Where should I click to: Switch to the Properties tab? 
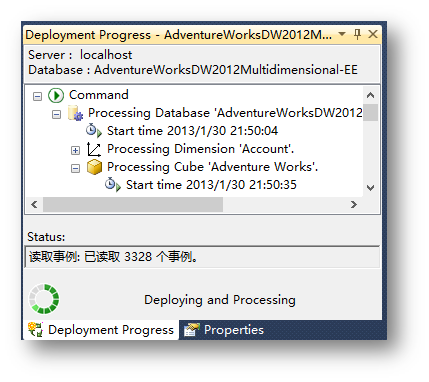point(224,330)
